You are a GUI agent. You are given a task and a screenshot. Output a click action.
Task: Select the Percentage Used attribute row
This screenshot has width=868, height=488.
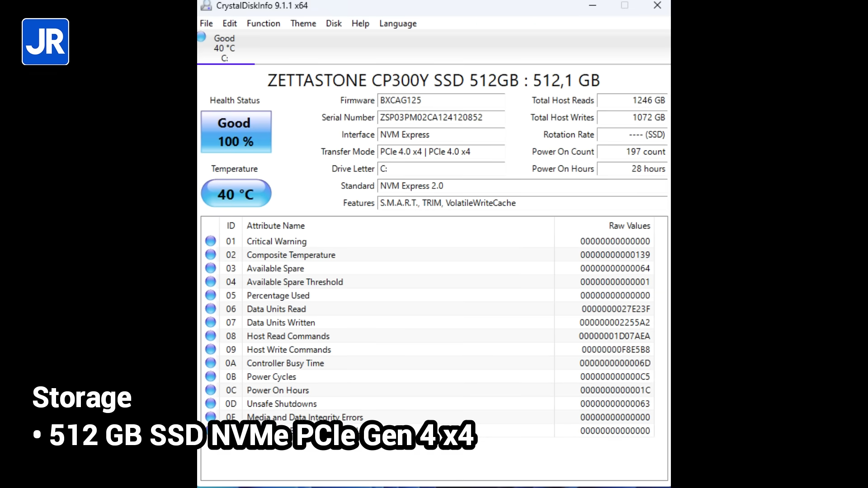coord(278,296)
